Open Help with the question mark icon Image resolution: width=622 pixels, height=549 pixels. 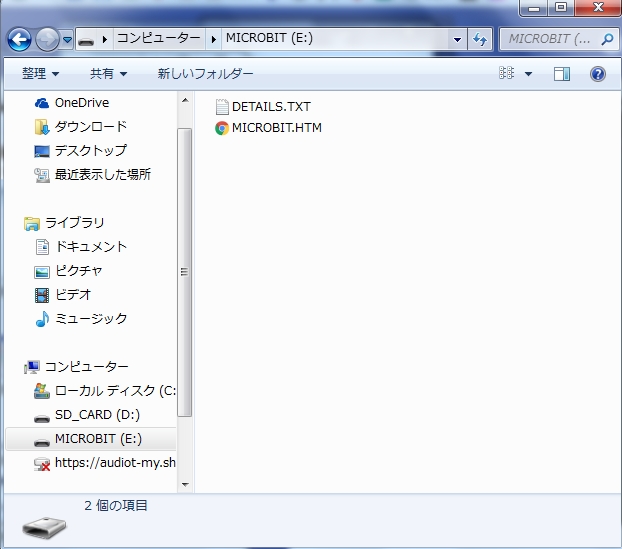coord(597,74)
